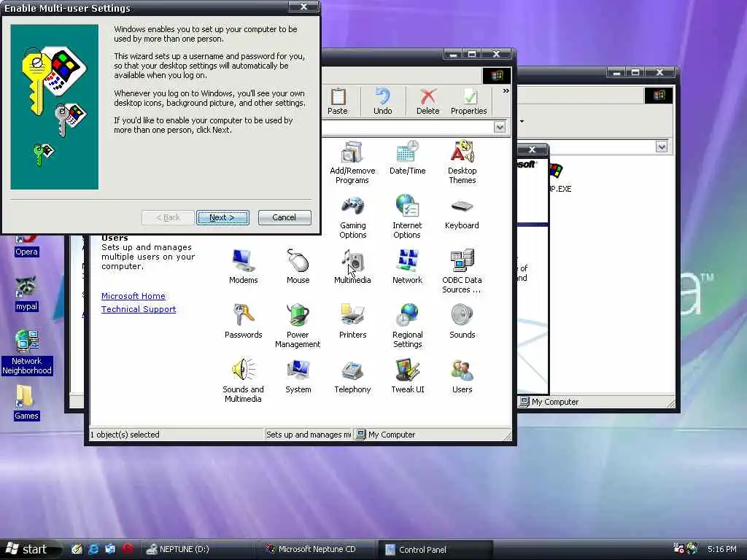The width and height of the screenshot is (747, 560).
Task: Select the Network Neighborhood desktop icon
Action: (x=27, y=352)
